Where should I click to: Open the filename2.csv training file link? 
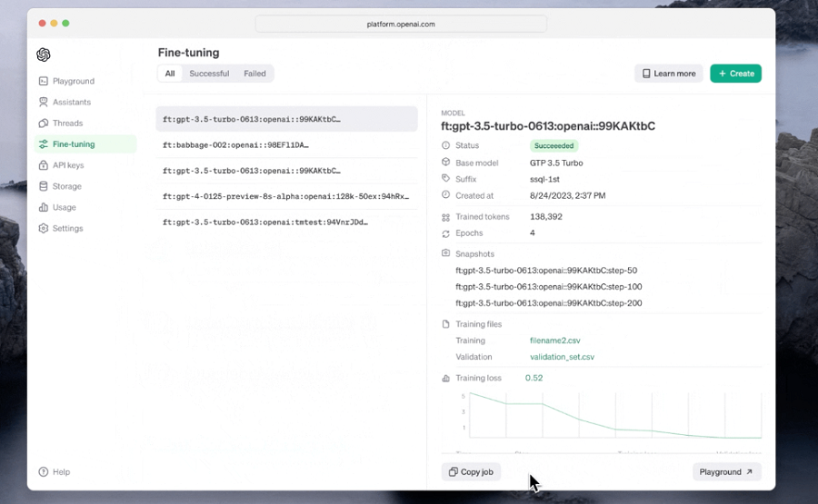[x=555, y=341]
